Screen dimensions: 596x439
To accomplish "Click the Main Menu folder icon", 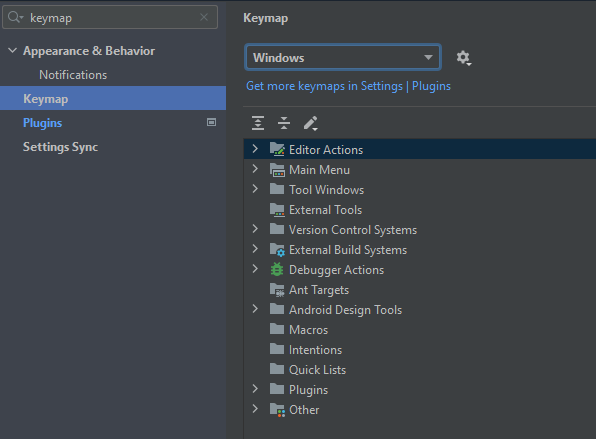I will pos(277,170).
